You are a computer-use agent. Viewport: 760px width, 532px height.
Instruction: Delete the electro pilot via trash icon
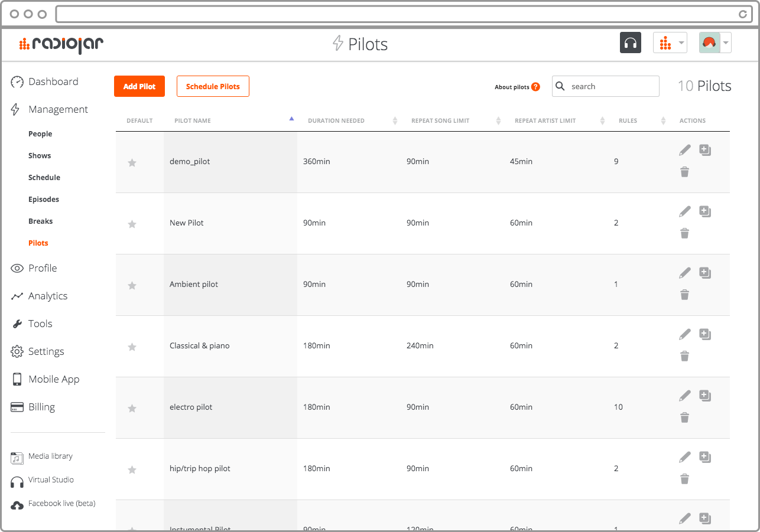point(684,417)
